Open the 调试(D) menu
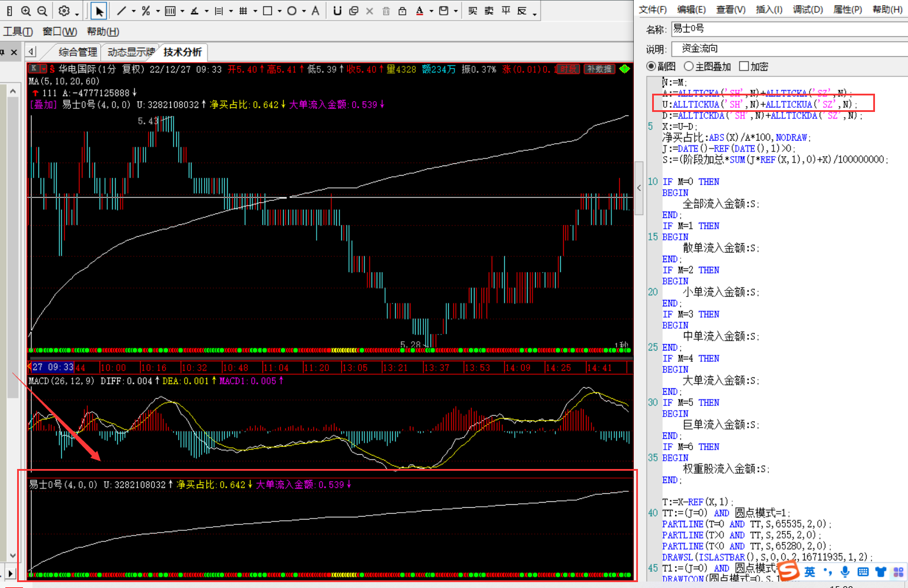 [x=808, y=9]
